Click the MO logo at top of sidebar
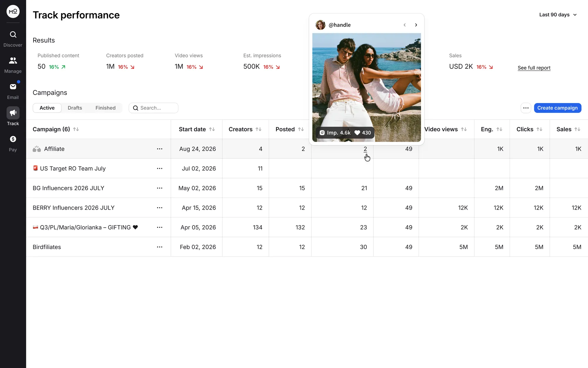 [13, 11]
